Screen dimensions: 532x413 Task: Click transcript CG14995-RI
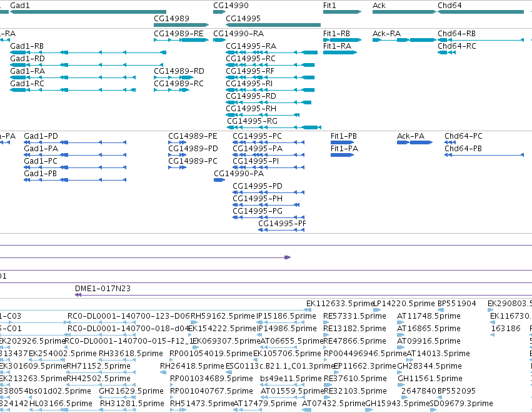click(249, 84)
